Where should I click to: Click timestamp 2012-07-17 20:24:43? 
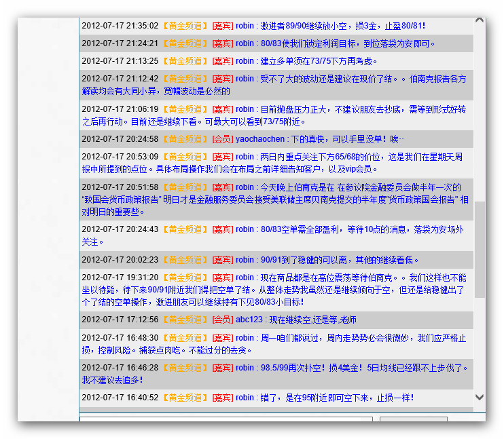[x=120, y=229]
